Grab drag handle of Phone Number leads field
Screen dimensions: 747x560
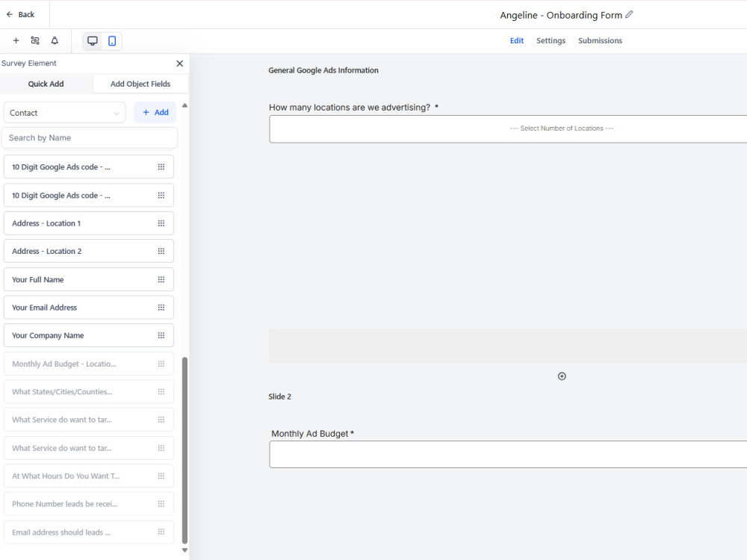coord(161,504)
